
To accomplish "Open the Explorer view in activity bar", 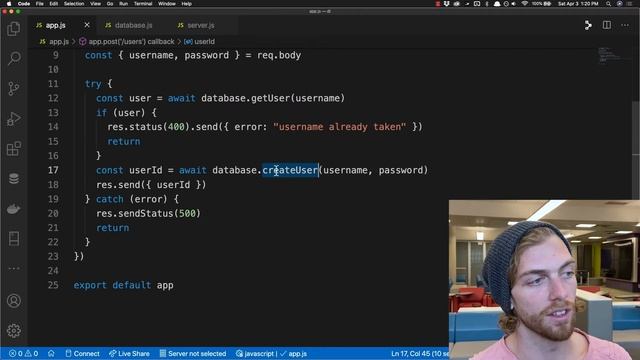I will pyautogui.click(x=13, y=29).
